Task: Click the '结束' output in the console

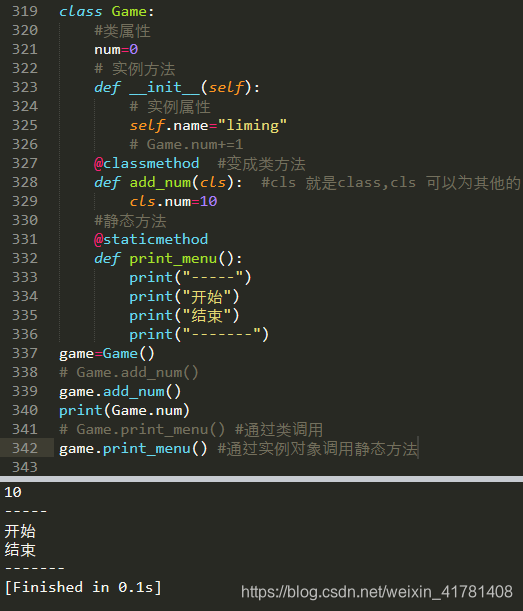Action: tap(20, 550)
